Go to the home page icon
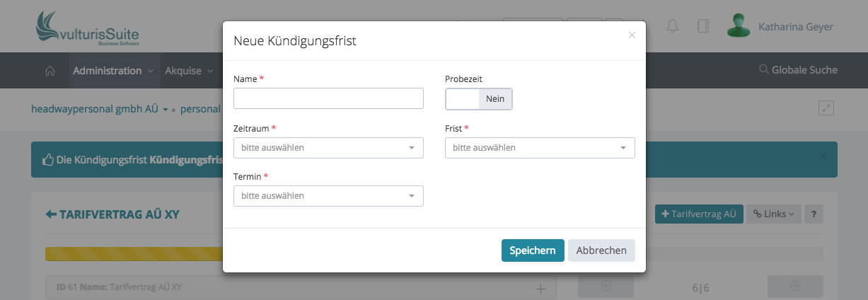Image resolution: width=868 pixels, height=300 pixels. [50, 71]
